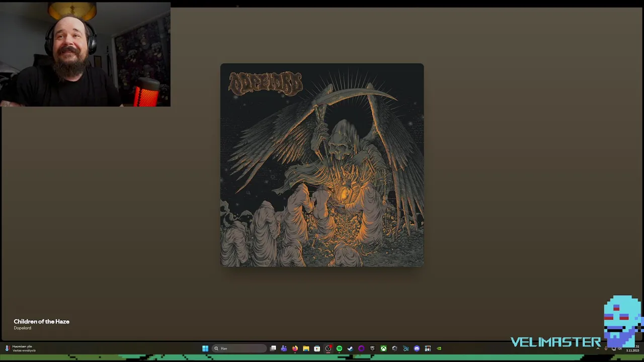This screenshot has height=362, width=644.
Task: Open the grey cube app in taskbar
Action: coord(394,348)
